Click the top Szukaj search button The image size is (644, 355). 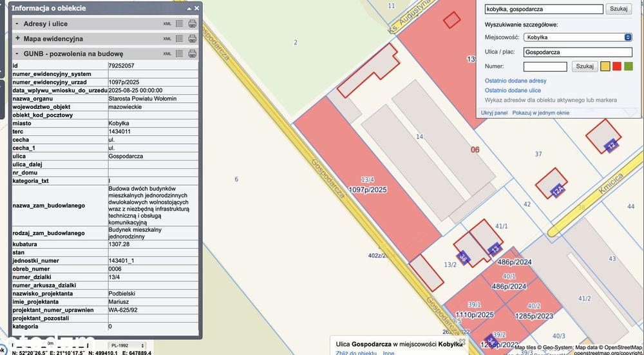pos(618,8)
